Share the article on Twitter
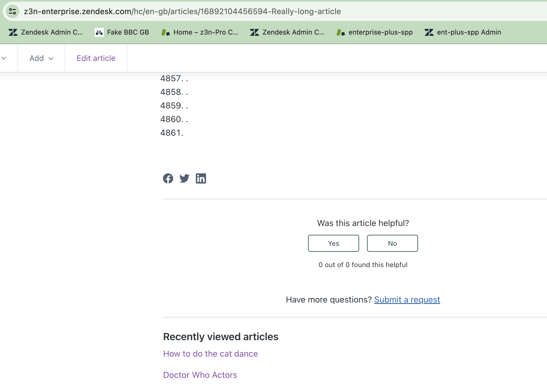Screen dimensions: 547x392 point(185,178)
